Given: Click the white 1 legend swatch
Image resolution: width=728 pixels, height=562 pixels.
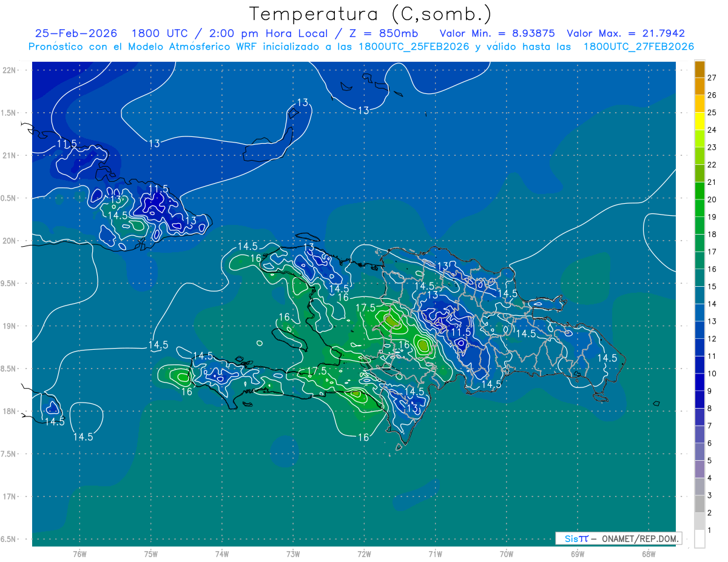Looking at the screenshot, I should click(x=699, y=539).
